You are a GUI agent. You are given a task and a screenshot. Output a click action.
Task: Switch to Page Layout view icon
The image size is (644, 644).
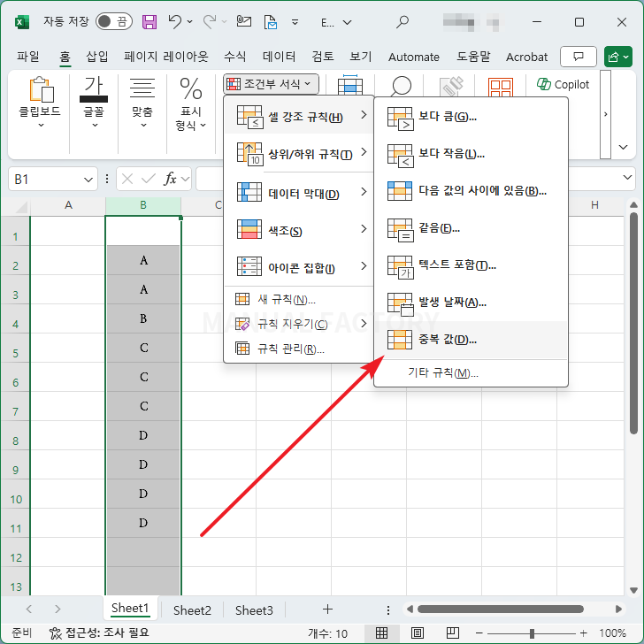click(x=418, y=632)
